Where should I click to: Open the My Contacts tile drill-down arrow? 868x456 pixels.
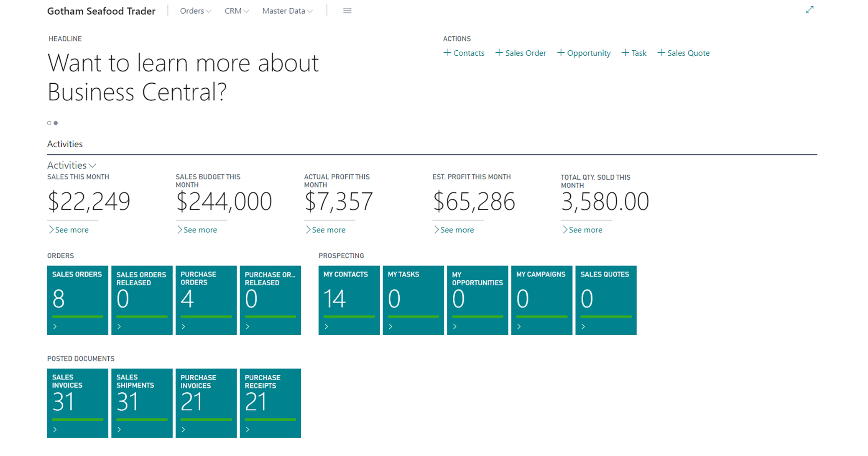click(x=326, y=327)
